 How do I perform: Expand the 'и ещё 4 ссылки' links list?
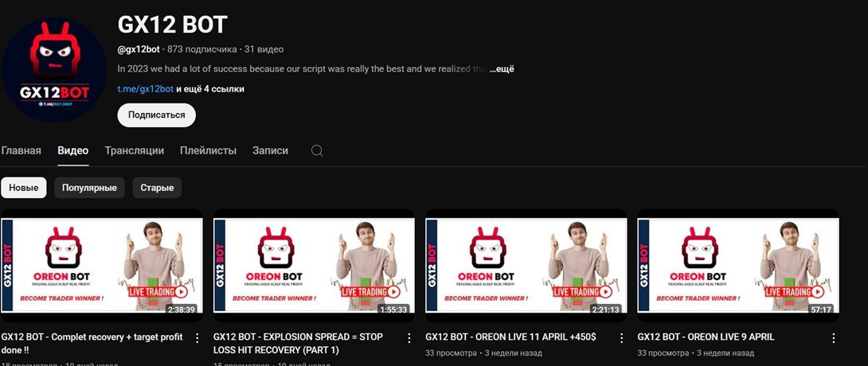point(210,89)
